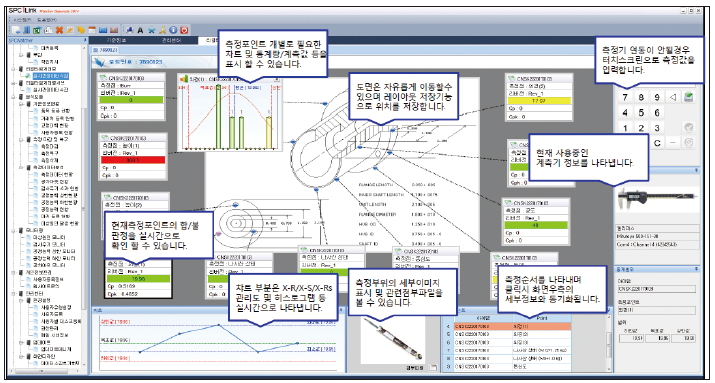Click the backspace triangle key on keypad
The height and width of the screenshot is (383, 715).
pyautogui.click(x=673, y=97)
